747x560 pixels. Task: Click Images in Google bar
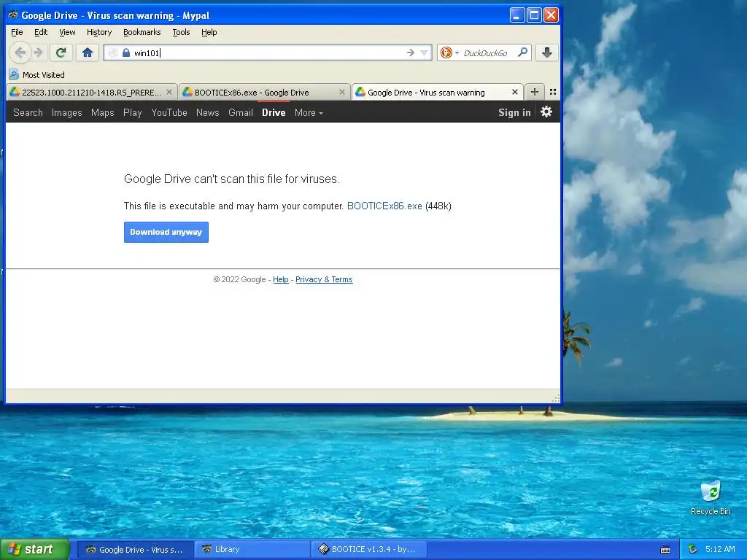[66, 112]
